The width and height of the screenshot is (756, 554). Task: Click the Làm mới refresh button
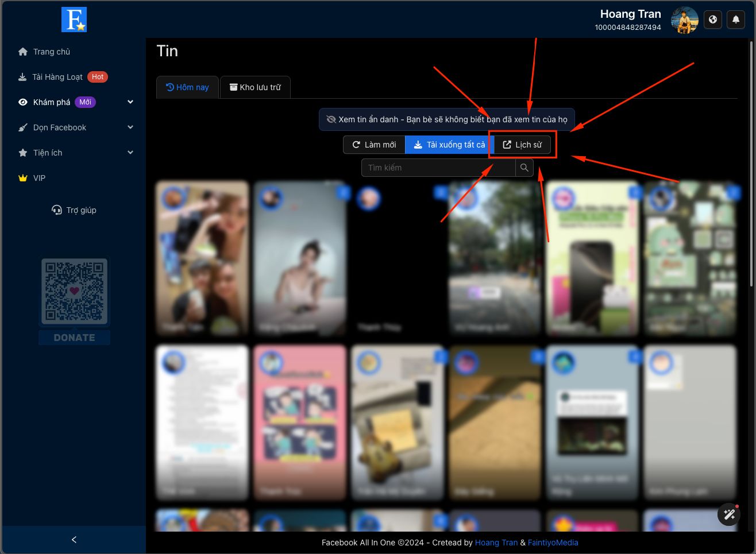pyautogui.click(x=374, y=145)
